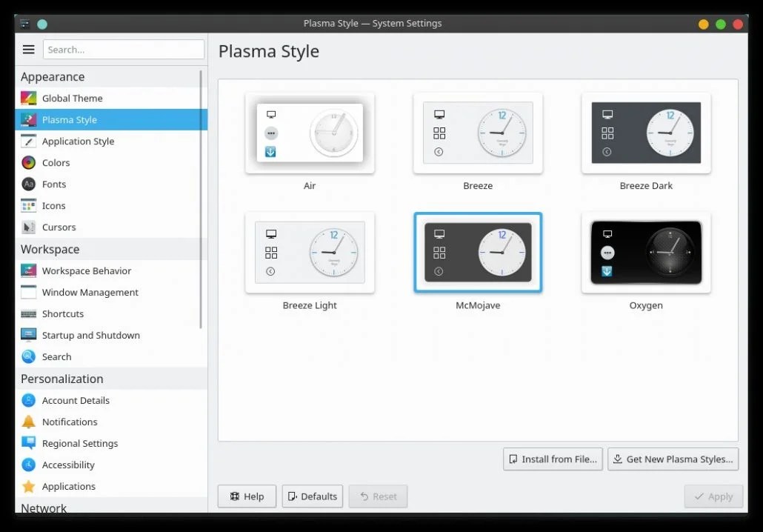
Task: Open Help for this page
Action: (x=247, y=496)
